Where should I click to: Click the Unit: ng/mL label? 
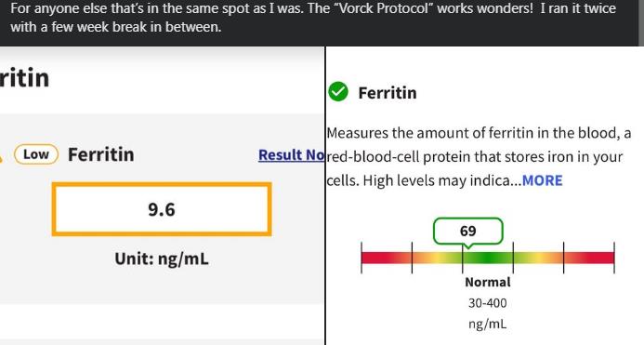[x=162, y=259]
